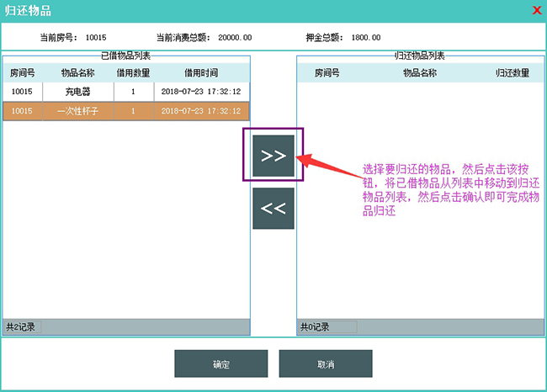
Task: Sort borrowed list by 物品名称 header
Action: click(78, 73)
